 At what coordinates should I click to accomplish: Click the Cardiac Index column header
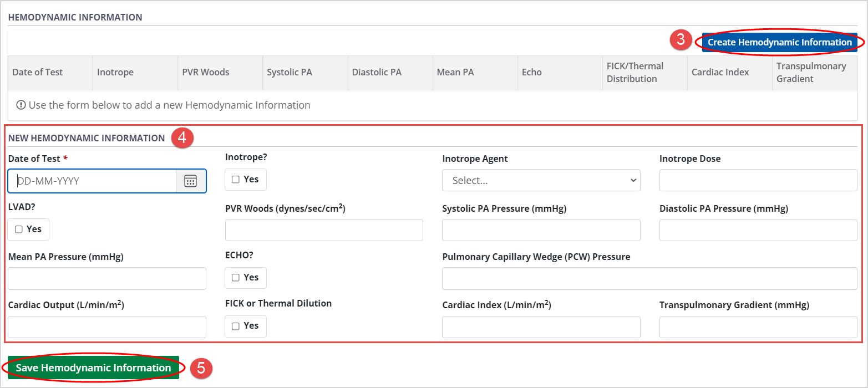tap(720, 73)
